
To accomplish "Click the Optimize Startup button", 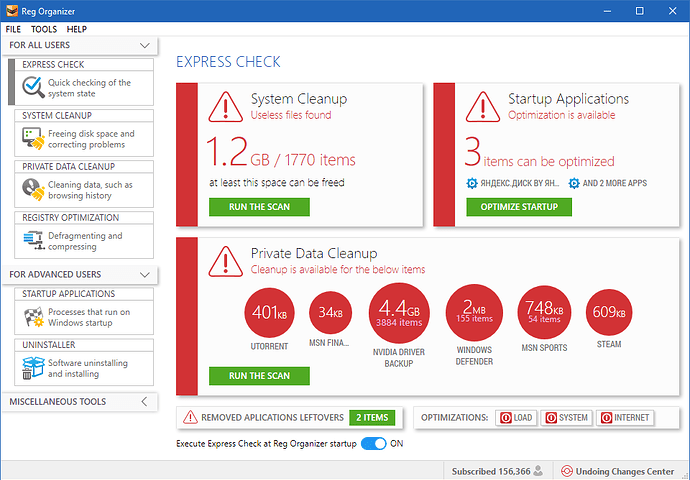I will pos(519,207).
